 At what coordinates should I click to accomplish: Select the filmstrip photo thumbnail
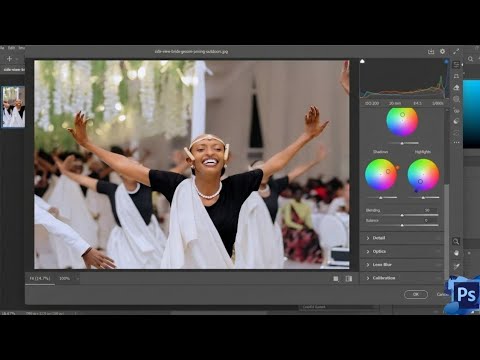(x=13, y=107)
